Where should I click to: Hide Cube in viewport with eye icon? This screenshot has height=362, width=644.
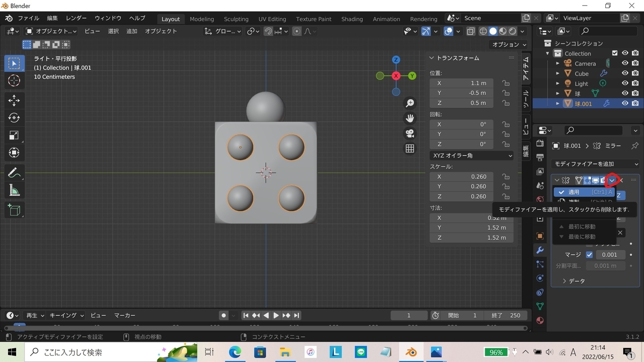click(625, 73)
